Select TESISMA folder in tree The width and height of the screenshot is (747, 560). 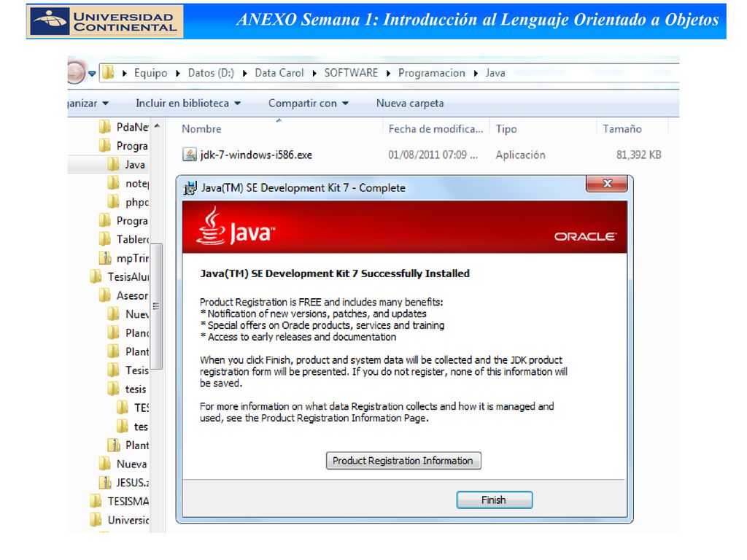click(120, 502)
